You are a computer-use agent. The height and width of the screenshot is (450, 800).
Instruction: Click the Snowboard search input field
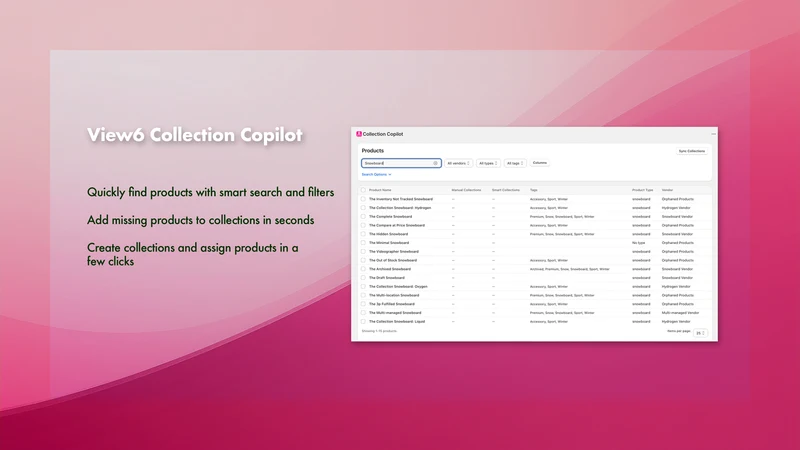coord(401,163)
